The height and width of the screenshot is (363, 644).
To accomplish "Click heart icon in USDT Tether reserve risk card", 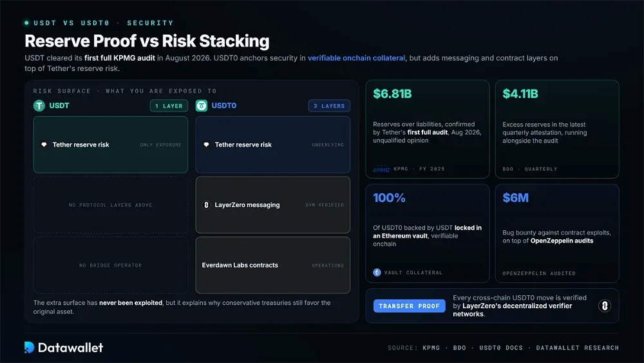I will pyautogui.click(x=44, y=144).
